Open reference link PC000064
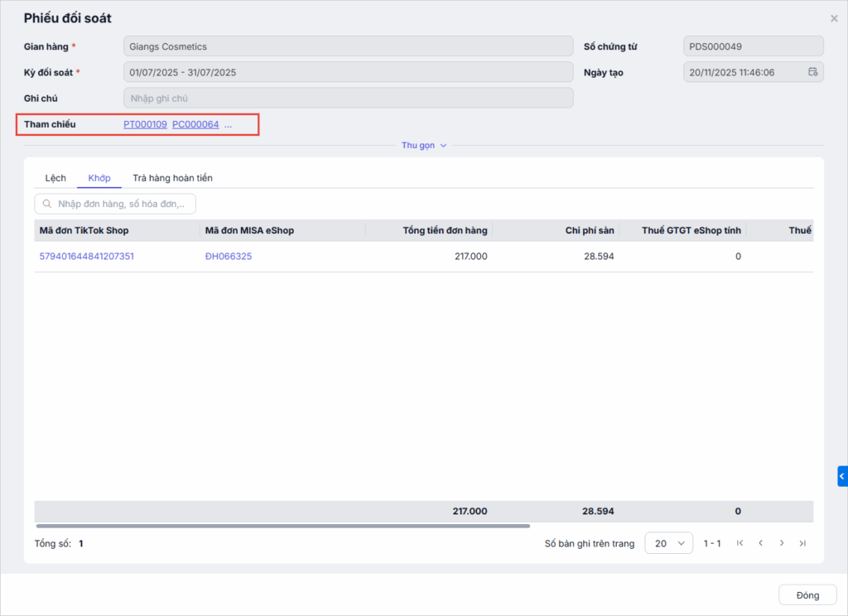This screenshot has width=848, height=616. [195, 125]
